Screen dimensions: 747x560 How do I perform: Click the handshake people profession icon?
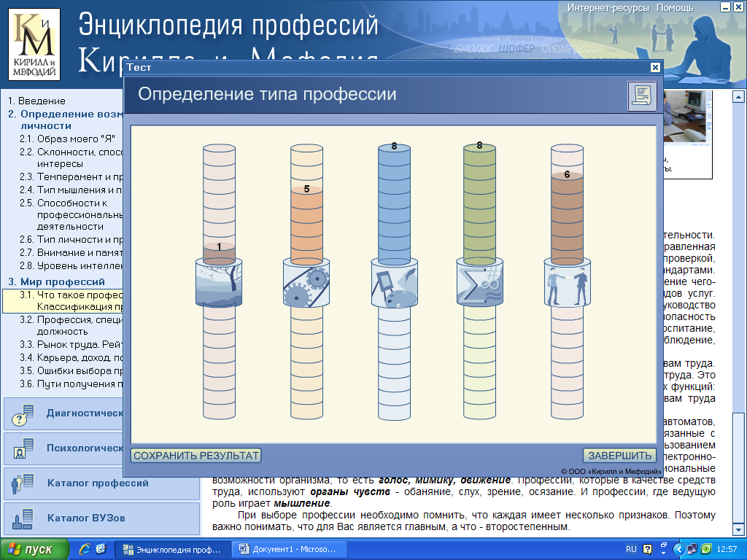(x=567, y=284)
